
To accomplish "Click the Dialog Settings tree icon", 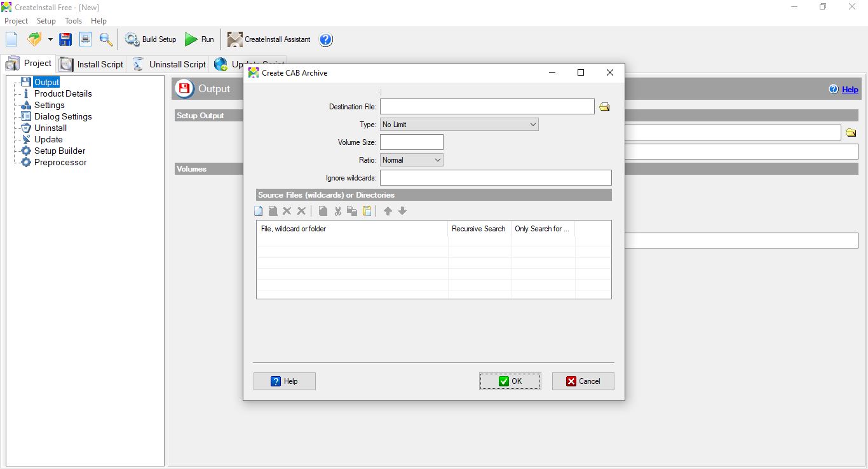I will [x=26, y=116].
